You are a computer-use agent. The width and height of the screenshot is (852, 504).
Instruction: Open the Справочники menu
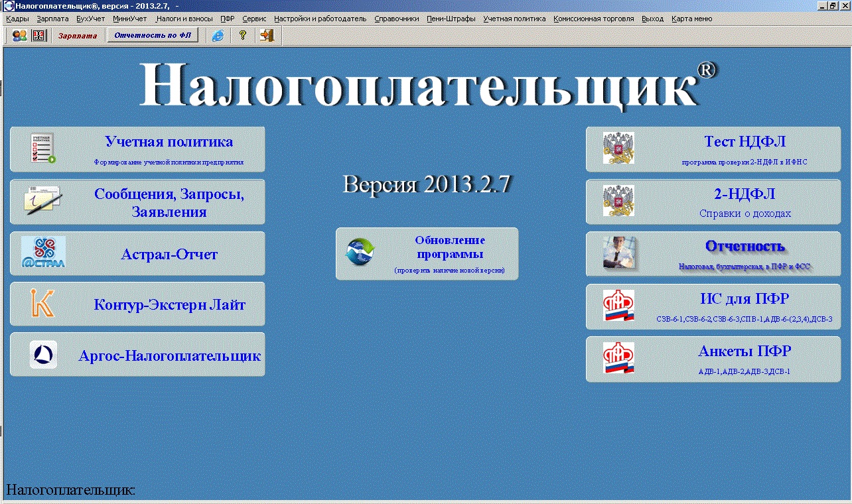click(396, 19)
